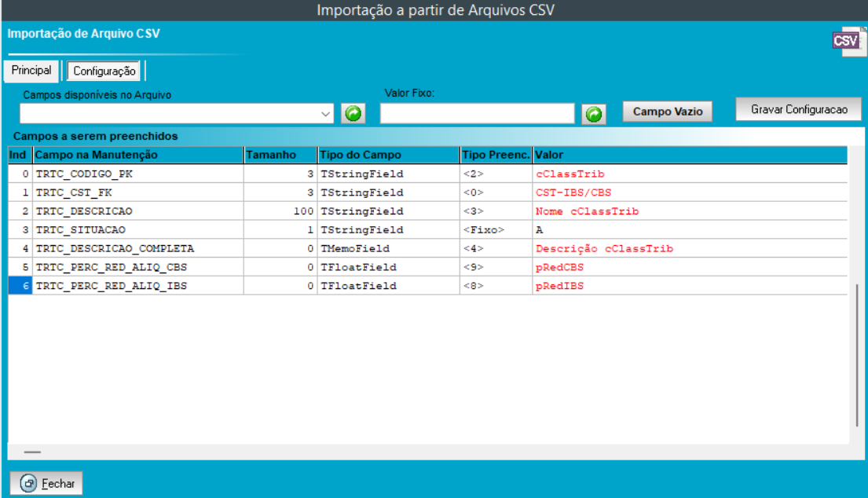Select the TRTC_PERC_RED_ALIQ_CBS row
This screenshot has height=498, width=868.
pos(137,268)
